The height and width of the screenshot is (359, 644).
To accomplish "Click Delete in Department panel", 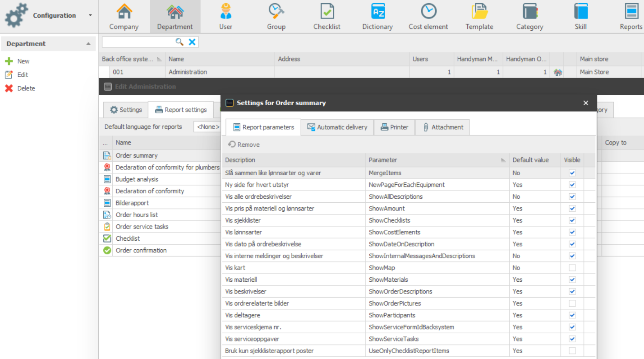I will coord(20,89).
